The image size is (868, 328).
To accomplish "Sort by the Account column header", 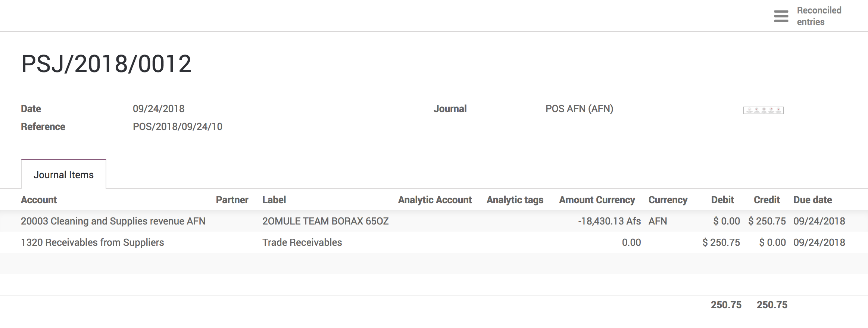I will click(39, 200).
